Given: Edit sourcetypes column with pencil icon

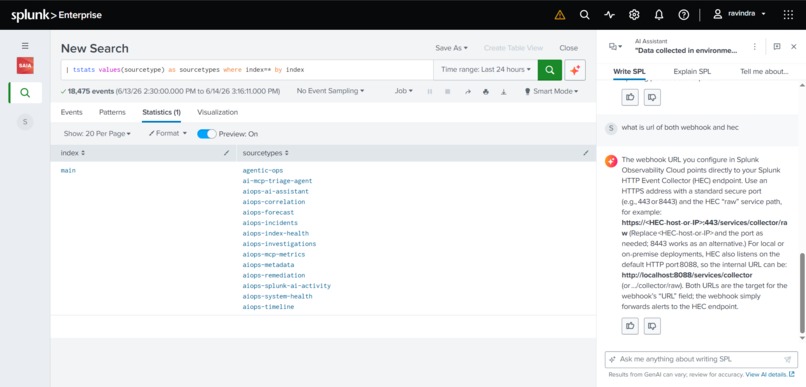Looking at the screenshot, I should (585, 153).
